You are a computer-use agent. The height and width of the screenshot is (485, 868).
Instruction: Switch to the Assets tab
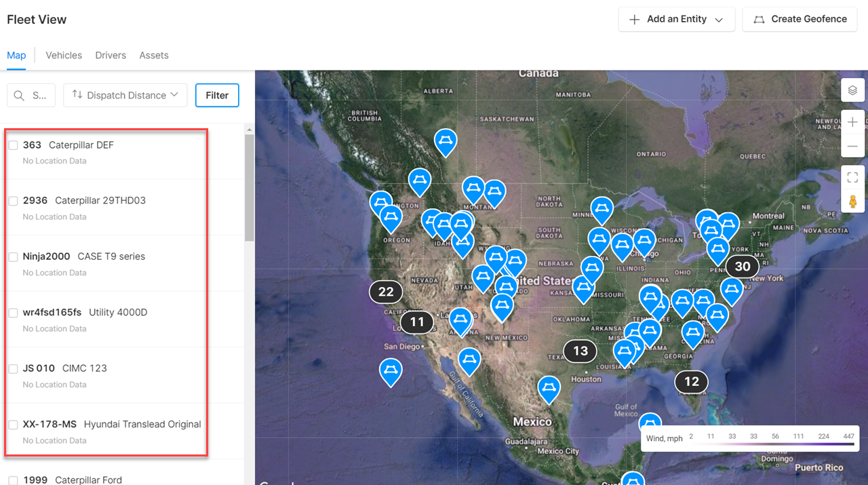(154, 56)
